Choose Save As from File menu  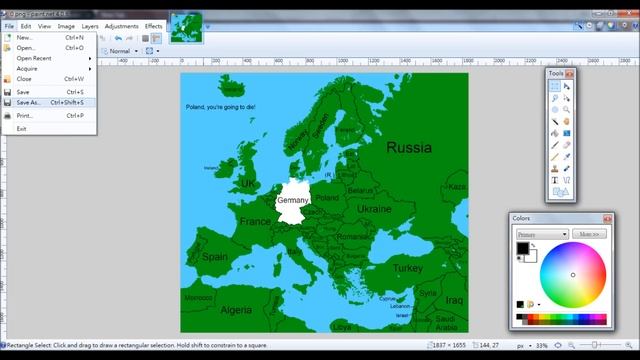[49, 102]
